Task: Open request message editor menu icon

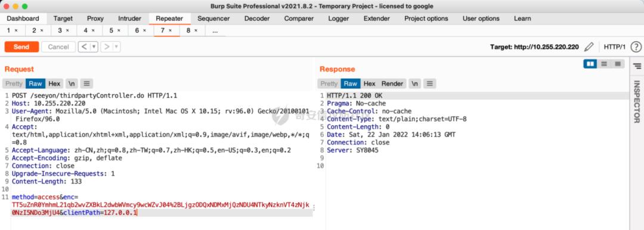Action: 86,83
